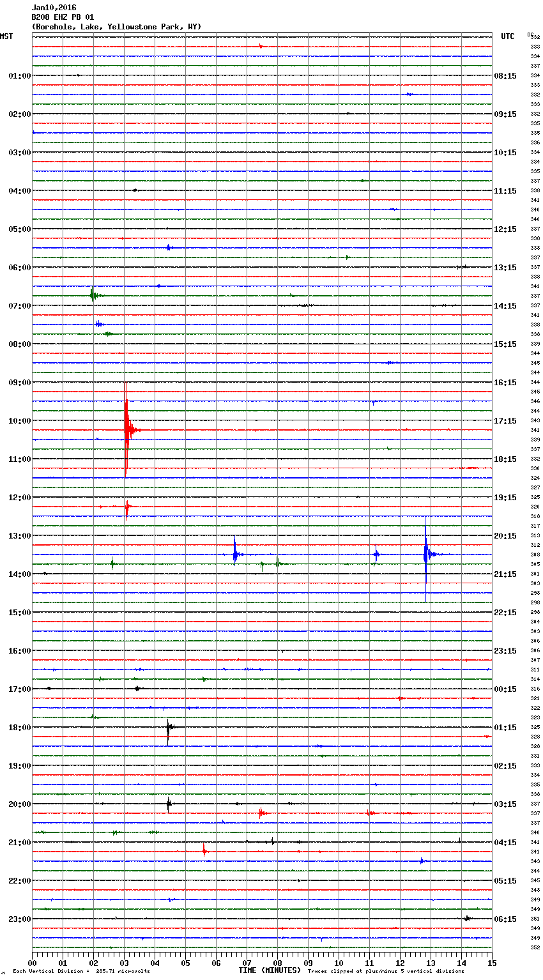Select the 13:00 MST time label

click(x=20, y=536)
